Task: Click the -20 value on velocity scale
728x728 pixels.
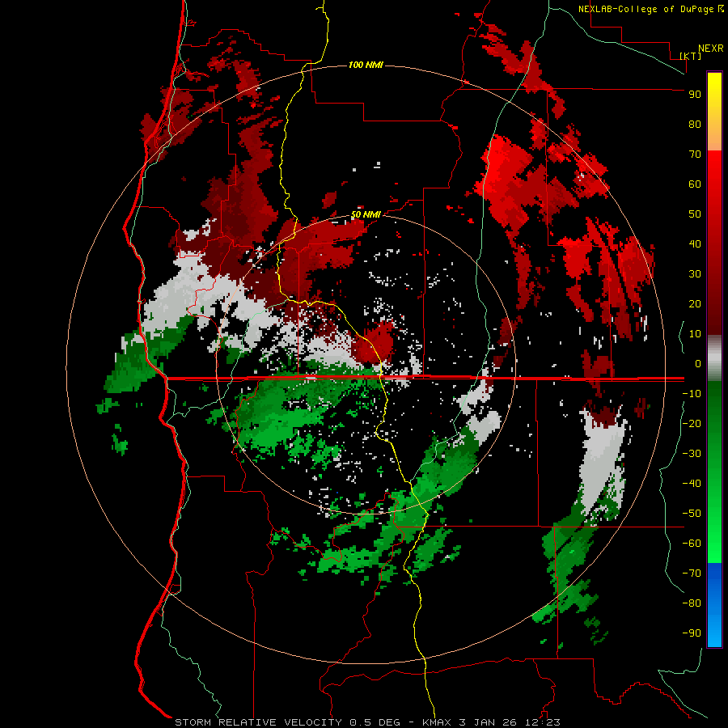Action: click(x=692, y=424)
